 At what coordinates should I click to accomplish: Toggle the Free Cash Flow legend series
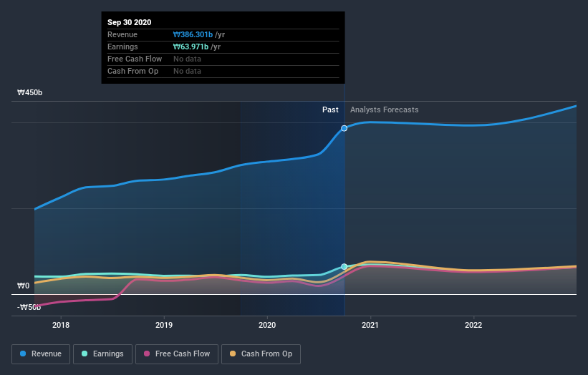click(177, 354)
